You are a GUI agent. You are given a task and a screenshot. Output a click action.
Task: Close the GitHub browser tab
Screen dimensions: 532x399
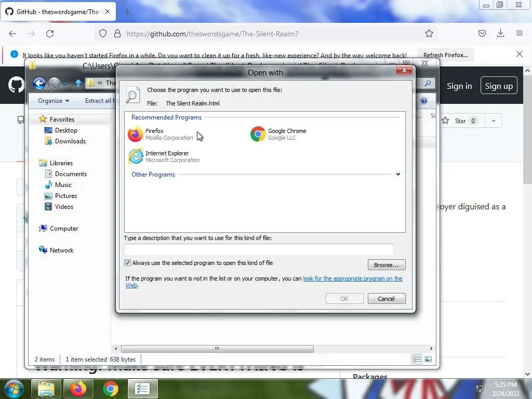coord(108,11)
